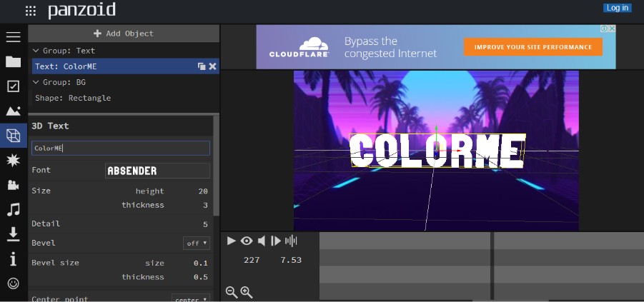Open the apps grid icon beside panzoid
Image resolution: width=644 pixels, height=302 pixels.
click(x=31, y=11)
